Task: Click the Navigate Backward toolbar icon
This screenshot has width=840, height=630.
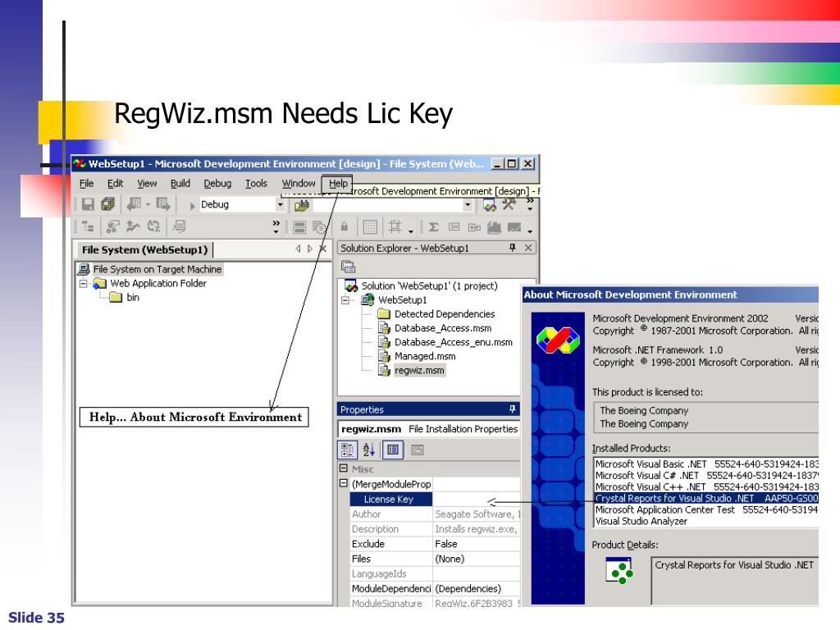Action: point(134,204)
